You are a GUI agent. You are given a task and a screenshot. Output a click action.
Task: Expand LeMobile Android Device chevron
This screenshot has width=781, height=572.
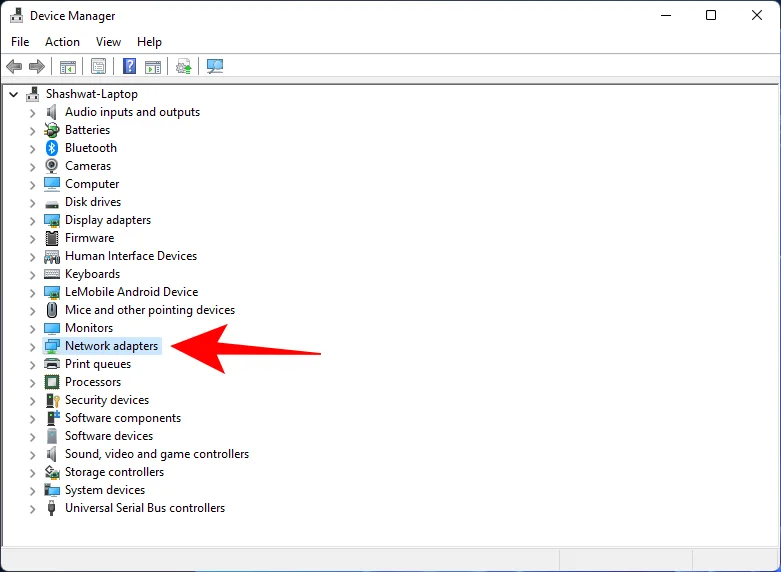(32, 292)
